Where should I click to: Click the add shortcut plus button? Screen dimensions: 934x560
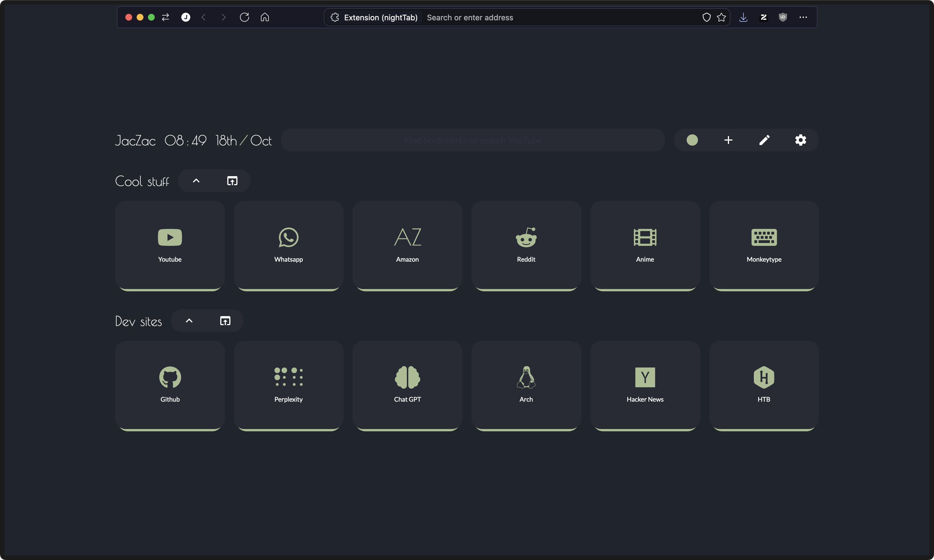click(729, 140)
